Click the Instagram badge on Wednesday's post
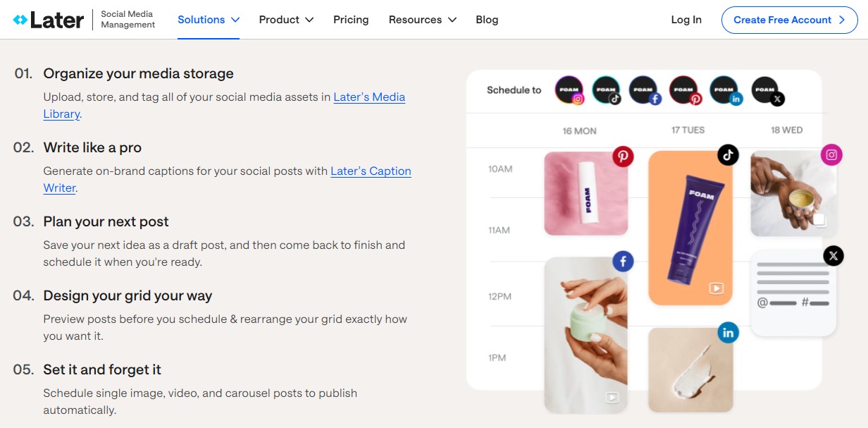Viewport: 868px width, 428px height. [831, 155]
